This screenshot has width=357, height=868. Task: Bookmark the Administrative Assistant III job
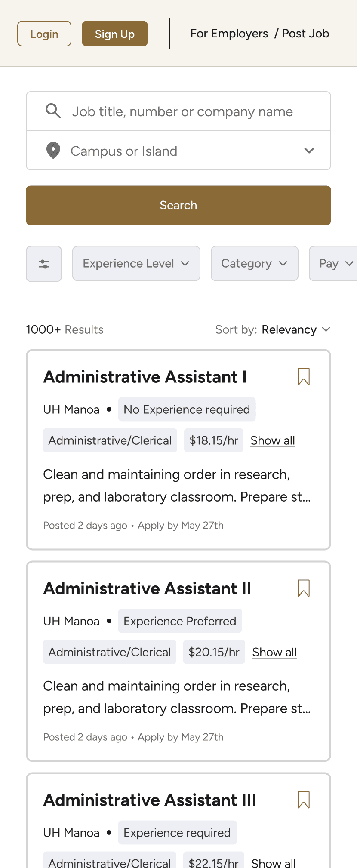tap(304, 800)
